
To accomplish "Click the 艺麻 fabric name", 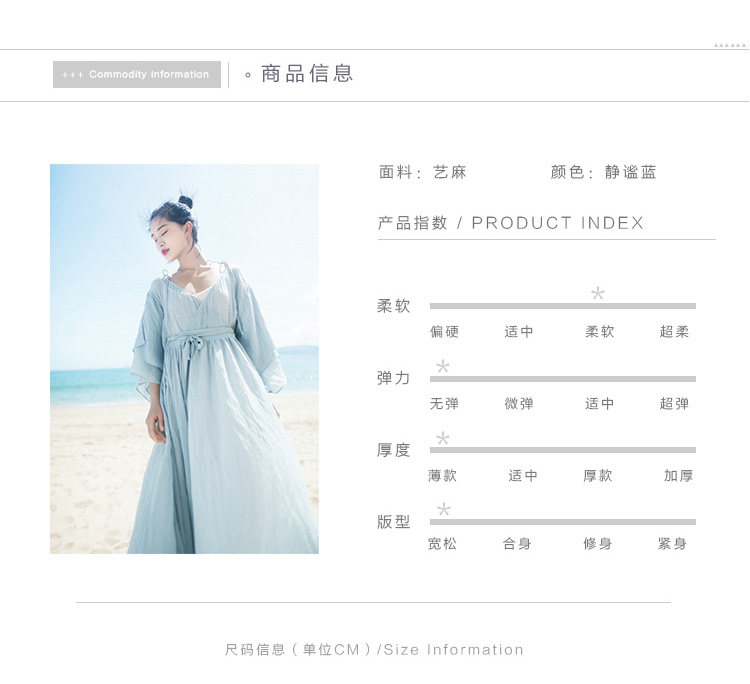I will [x=450, y=172].
